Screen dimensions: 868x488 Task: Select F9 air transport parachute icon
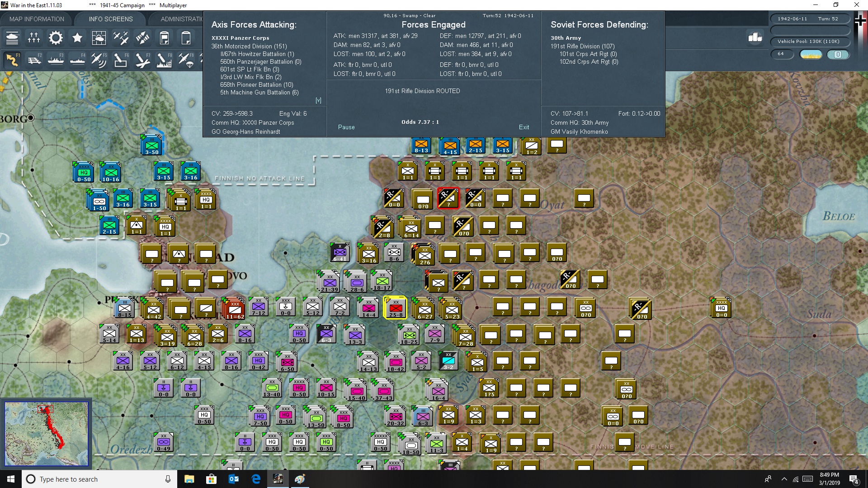tap(186, 60)
